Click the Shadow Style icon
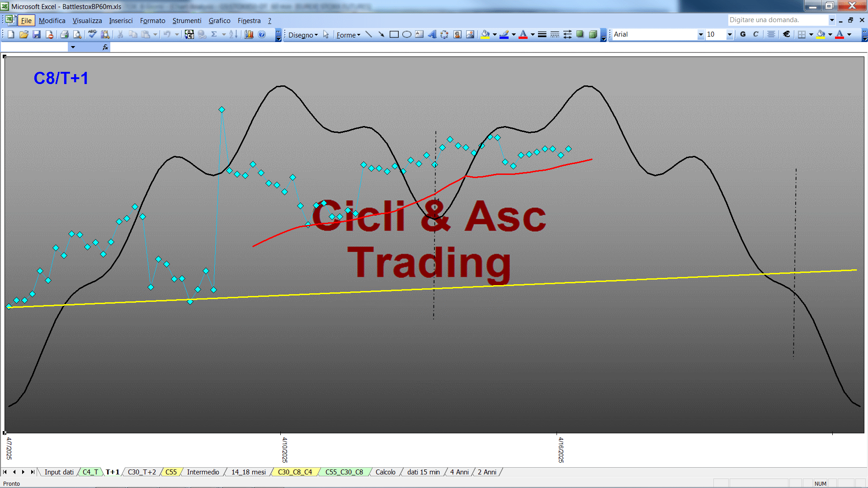This screenshot has height=488, width=868. coord(580,34)
